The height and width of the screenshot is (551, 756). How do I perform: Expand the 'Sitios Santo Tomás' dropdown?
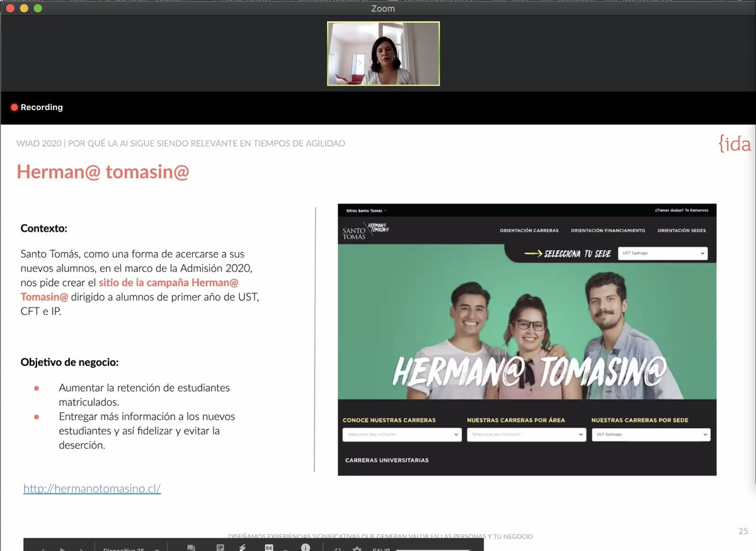click(365, 210)
